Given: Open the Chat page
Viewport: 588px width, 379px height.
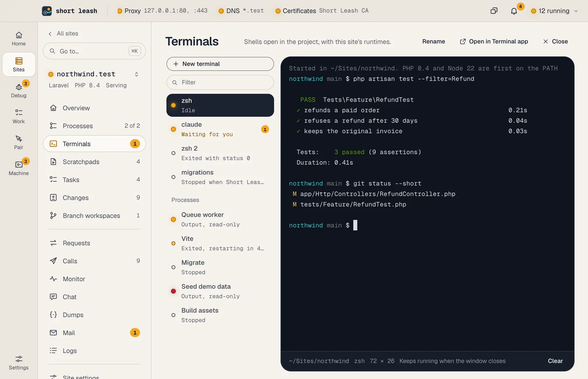Looking at the screenshot, I should tap(94, 297).
